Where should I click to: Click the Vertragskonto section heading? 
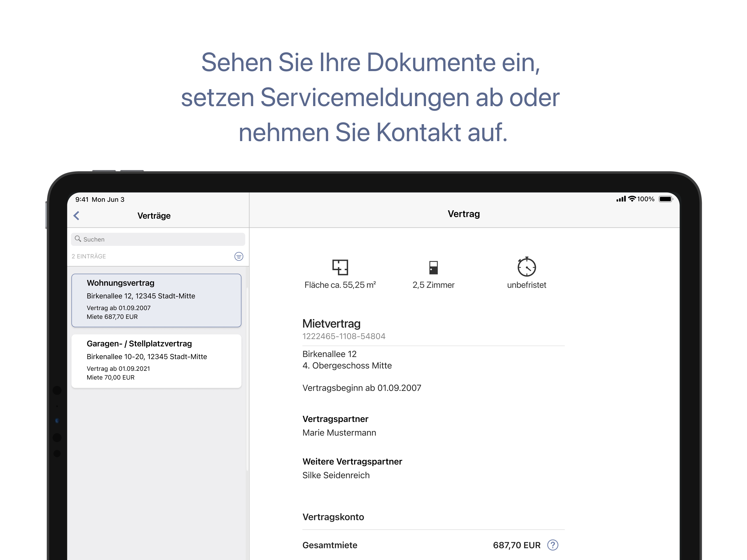pos(333,517)
